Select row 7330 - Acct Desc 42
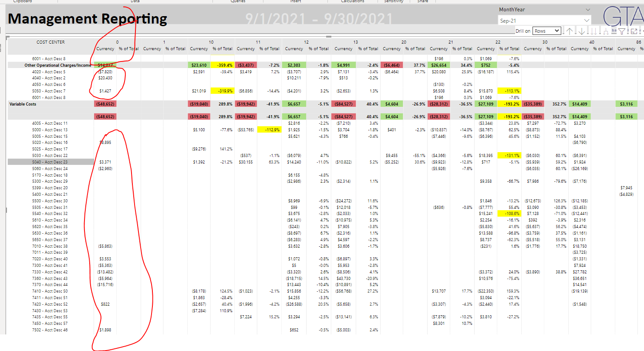 [50, 272]
